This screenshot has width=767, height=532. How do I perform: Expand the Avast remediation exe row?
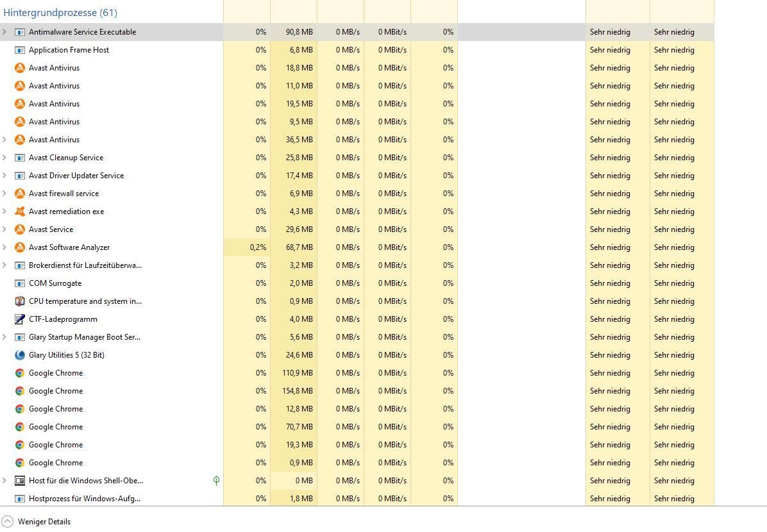coord(4,212)
